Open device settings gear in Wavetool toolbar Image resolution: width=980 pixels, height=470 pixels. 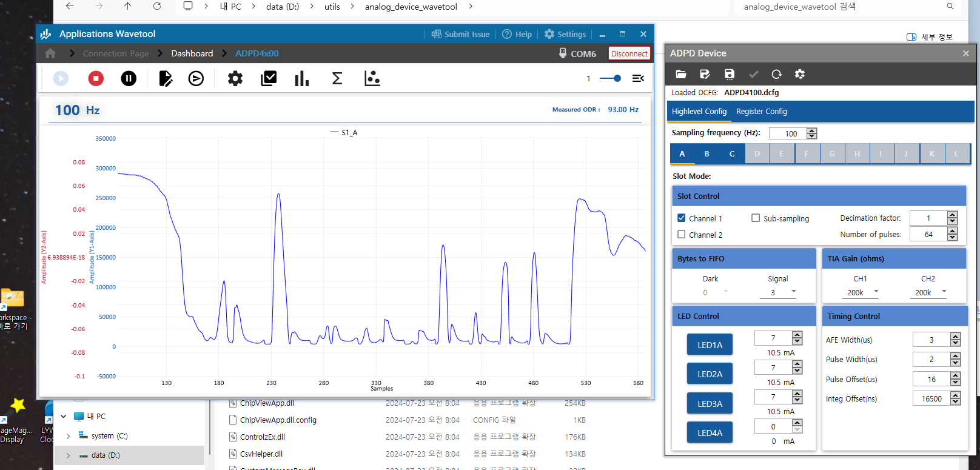(x=235, y=78)
